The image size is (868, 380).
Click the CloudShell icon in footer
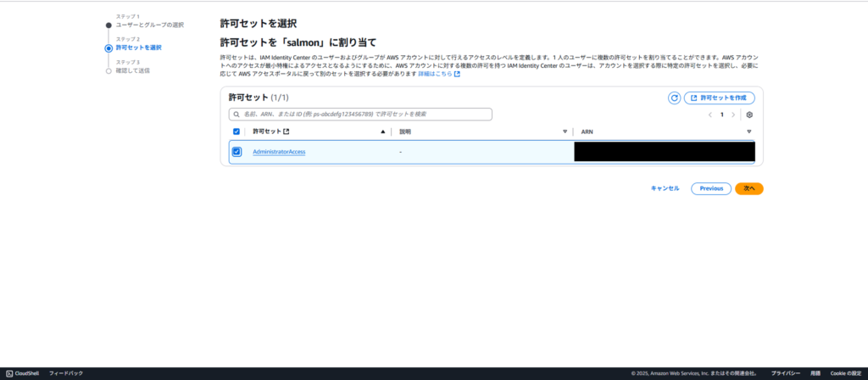click(x=9, y=373)
